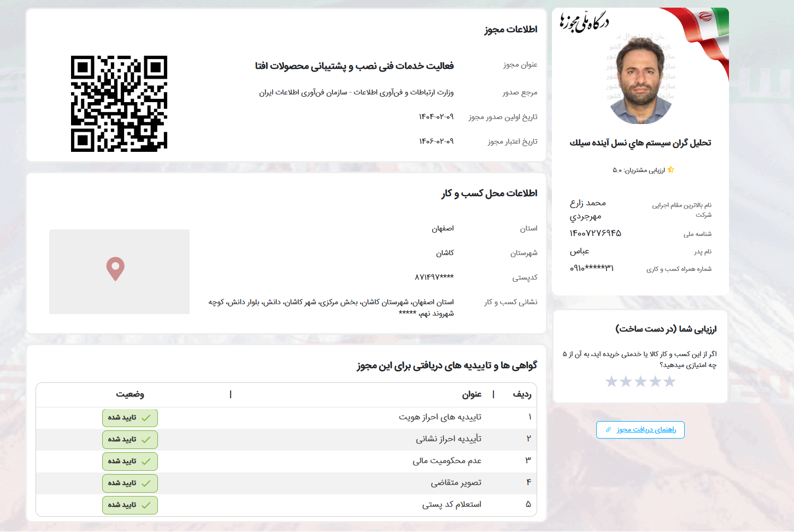Click the manager name محمد زارع مهرجردی
Viewport: 794px width, 532px height.
pos(588,210)
